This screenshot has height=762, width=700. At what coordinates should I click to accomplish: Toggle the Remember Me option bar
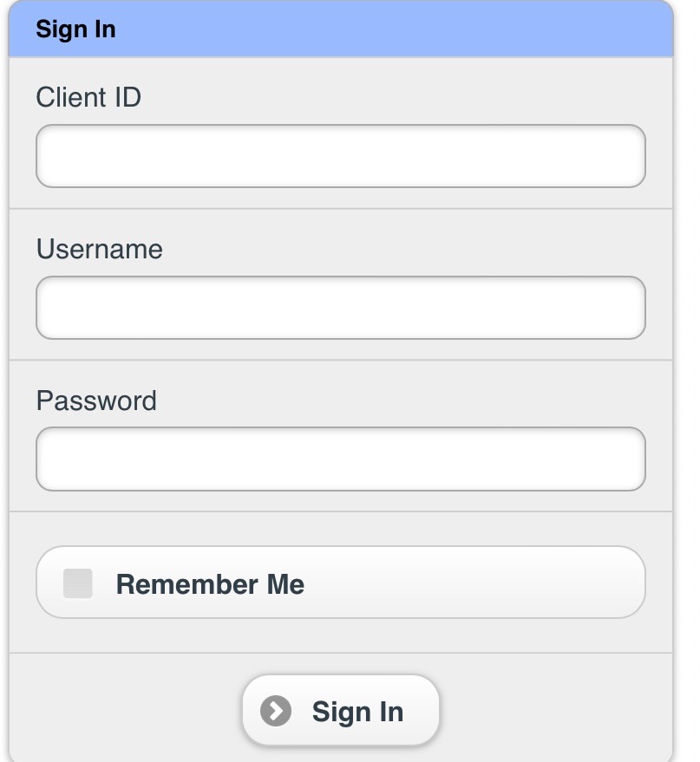[x=341, y=583]
